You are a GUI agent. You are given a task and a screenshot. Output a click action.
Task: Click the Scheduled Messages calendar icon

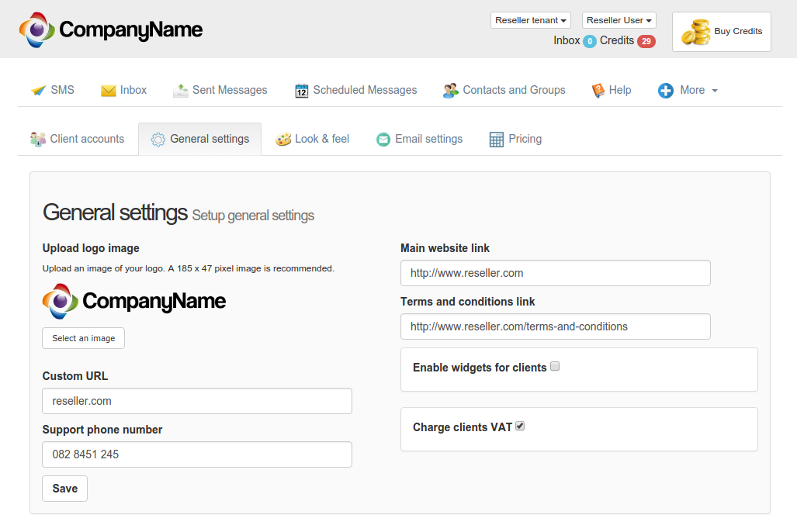coord(302,91)
